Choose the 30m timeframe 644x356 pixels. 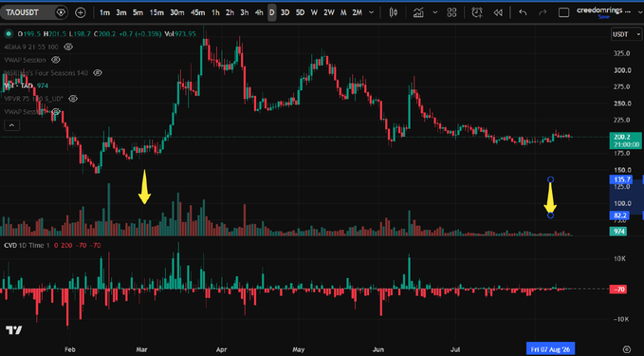177,12
